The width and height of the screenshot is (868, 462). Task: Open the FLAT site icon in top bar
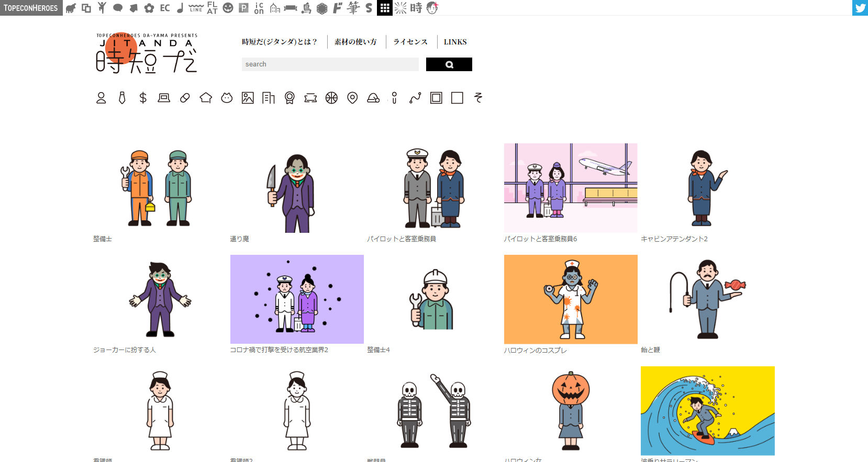click(212, 8)
